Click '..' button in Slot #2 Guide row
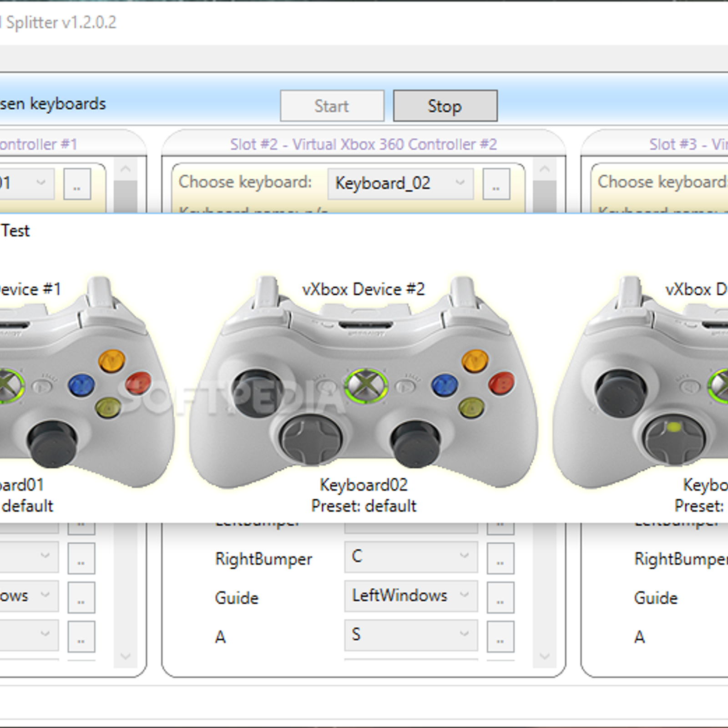The image size is (728, 728). 500,597
